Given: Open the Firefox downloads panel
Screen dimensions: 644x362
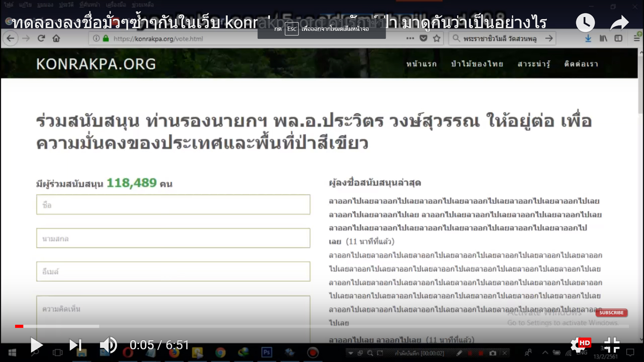Looking at the screenshot, I should pyautogui.click(x=588, y=39).
